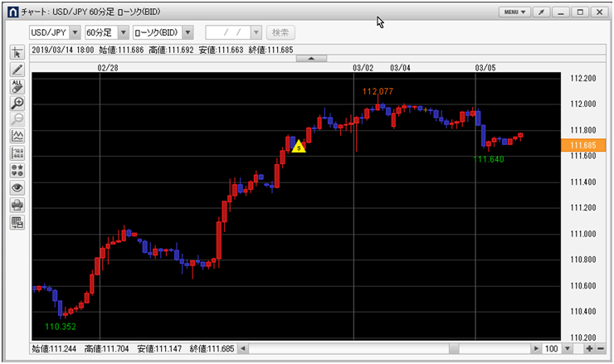Click the horizontal scrollbar left arrow
This screenshot has width=614, height=364.
[x=243, y=349]
